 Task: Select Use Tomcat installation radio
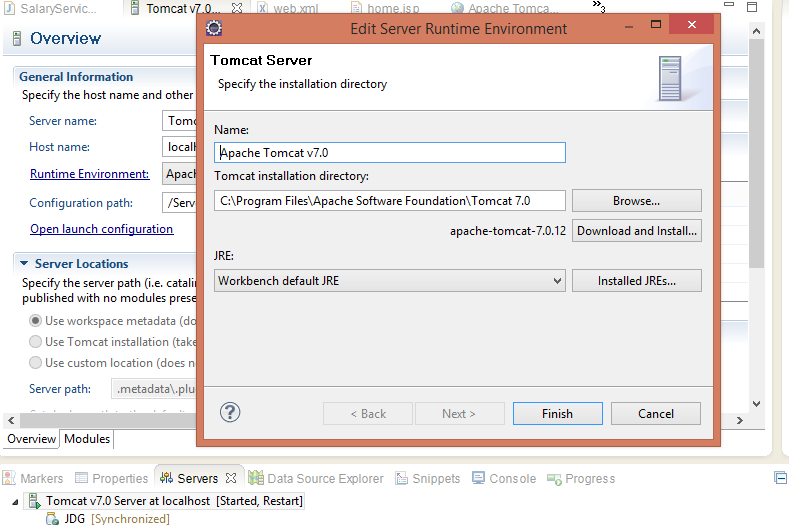coord(35,342)
